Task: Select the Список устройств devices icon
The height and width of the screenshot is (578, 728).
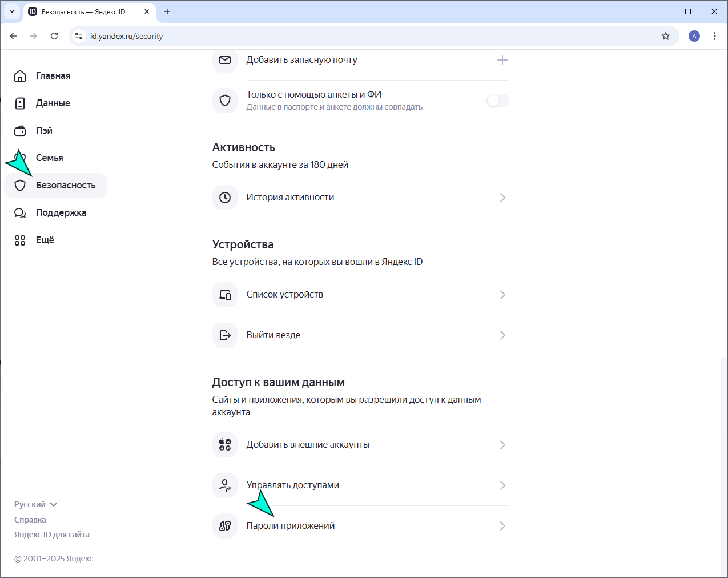Action: click(225, 294)
